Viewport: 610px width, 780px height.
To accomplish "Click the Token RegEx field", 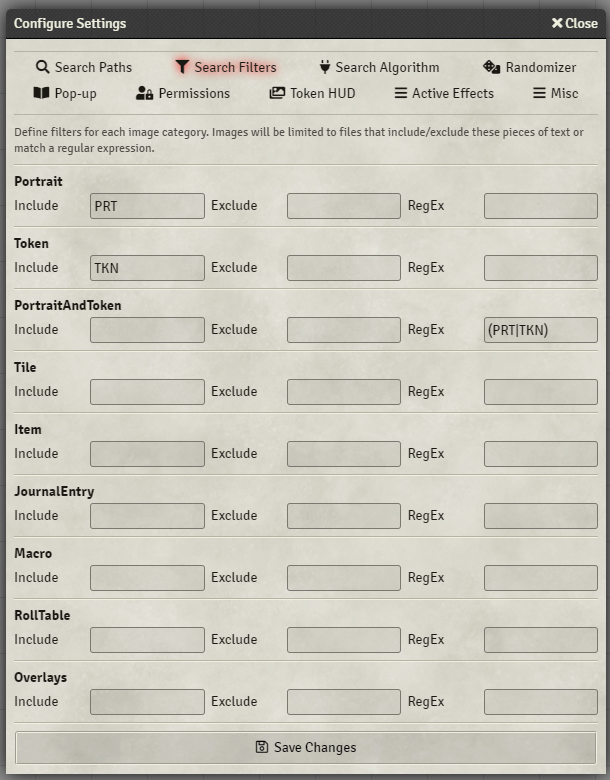I will coord(541,268).
